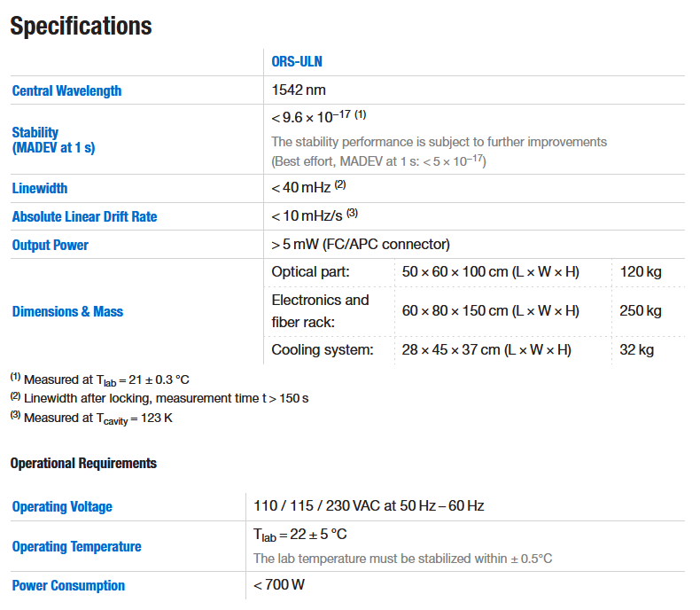Click the Cooling system row label

pyautogui.click(x=323, y=350)
